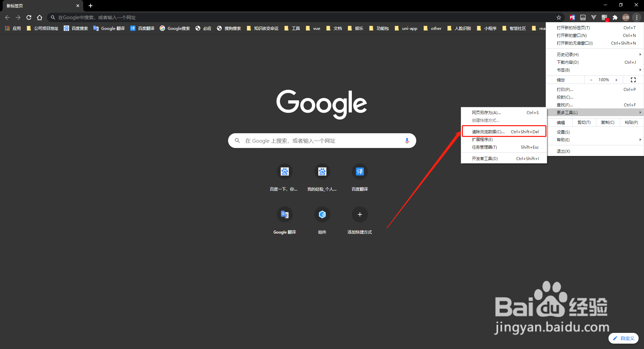644x349 pixels.
Task: Add a new shortcut with 添加快捷方式
Action: pyautogui.click(x=360, y=221)
